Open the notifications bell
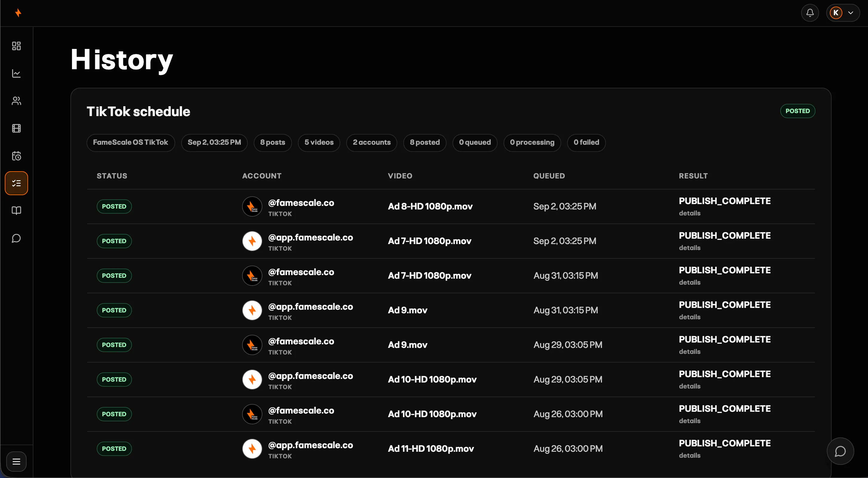The image size is (868, 478). (x=810, y=13)
